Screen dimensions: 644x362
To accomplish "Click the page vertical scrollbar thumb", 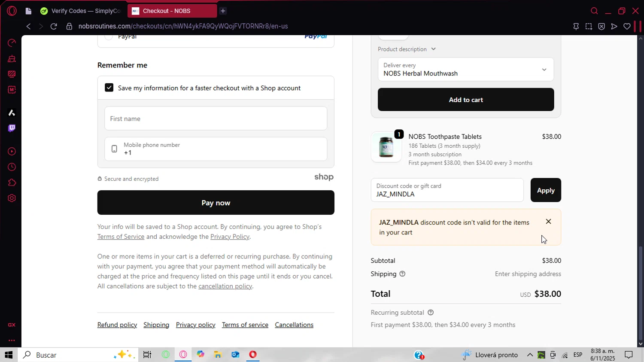I will point(641,293).
